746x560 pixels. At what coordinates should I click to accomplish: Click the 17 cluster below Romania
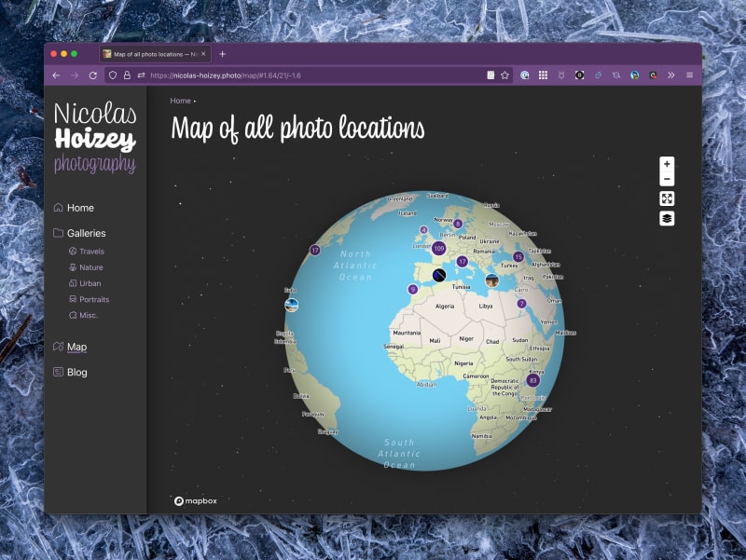point(462,262)
